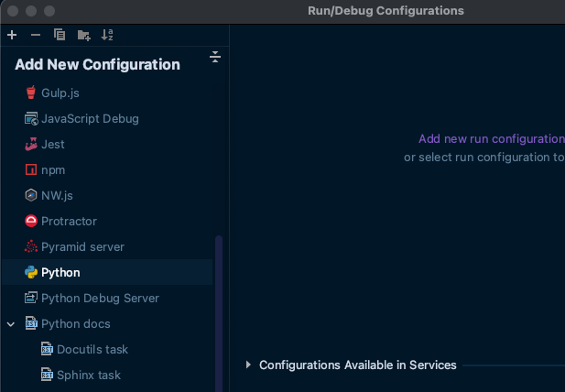Viewport: 565px width, 392px height.
Task: Select Sphinx task entry
Action: tap(89, 375)
